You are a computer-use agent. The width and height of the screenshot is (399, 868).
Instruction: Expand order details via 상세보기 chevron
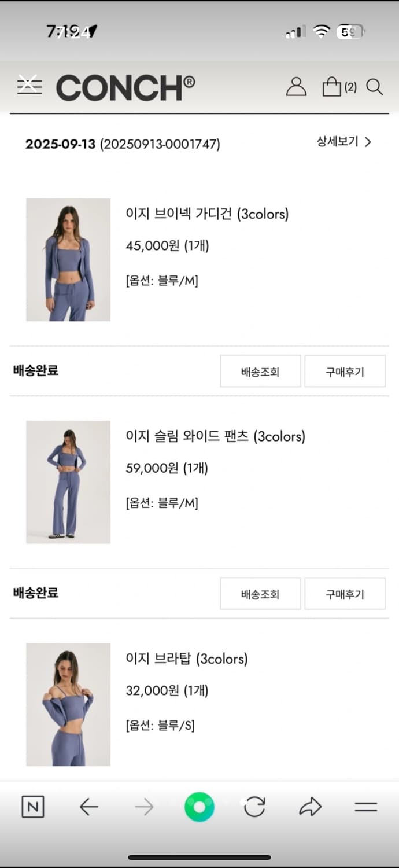367,142
